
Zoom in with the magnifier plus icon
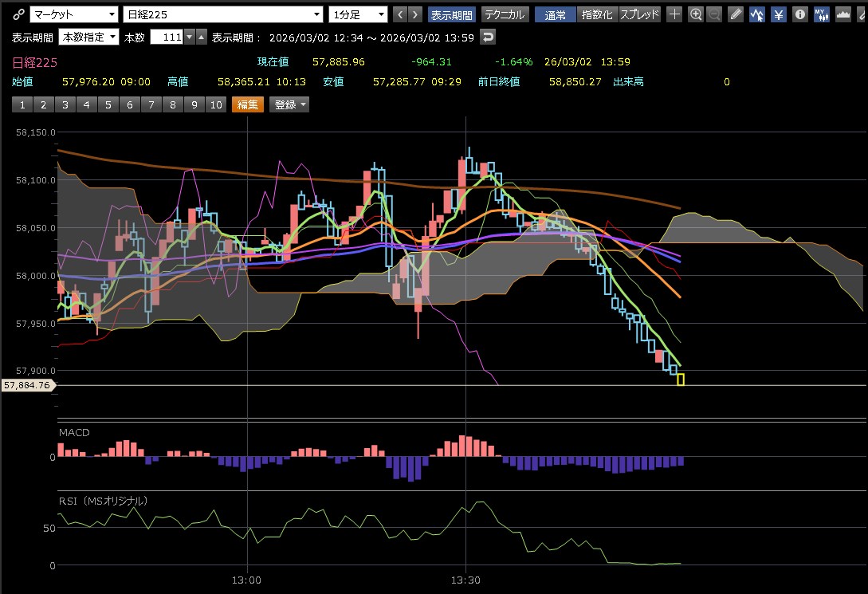695,14
